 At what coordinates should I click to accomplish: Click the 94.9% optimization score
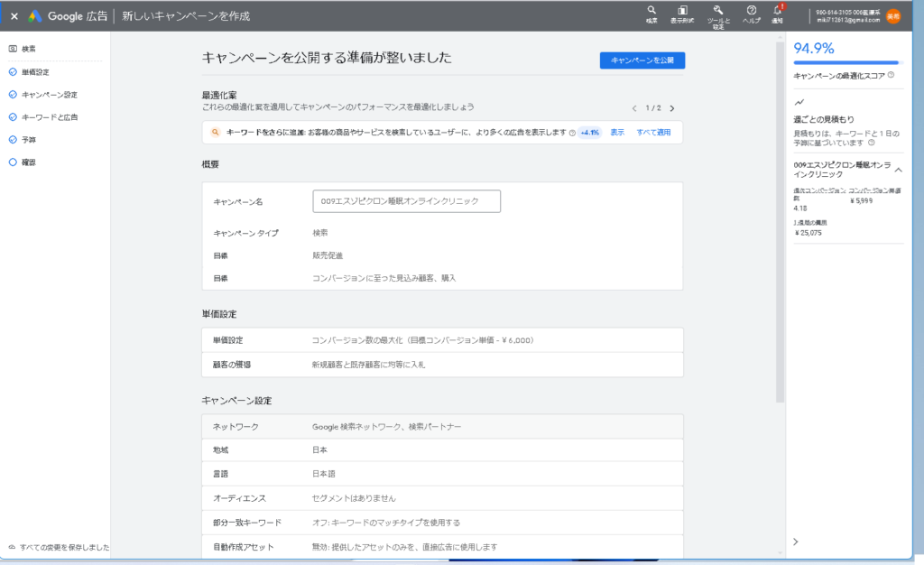(814, 49)
